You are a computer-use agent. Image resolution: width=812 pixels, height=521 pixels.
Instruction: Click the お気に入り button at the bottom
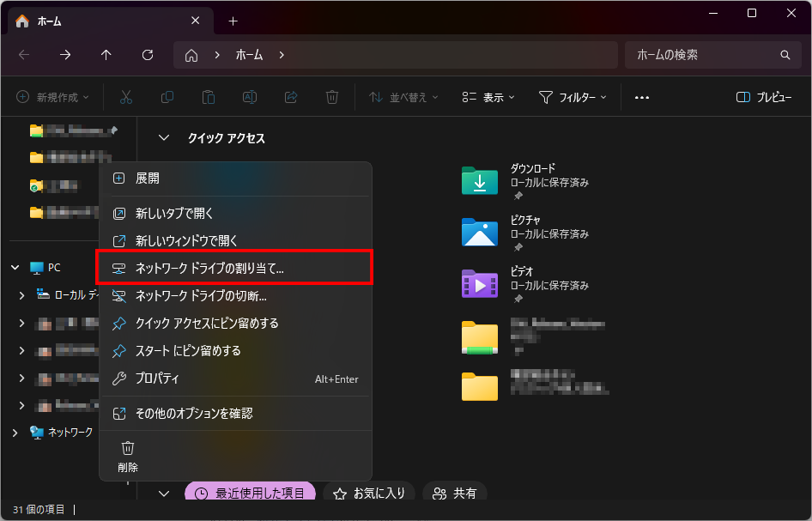[x=369, y=493]
